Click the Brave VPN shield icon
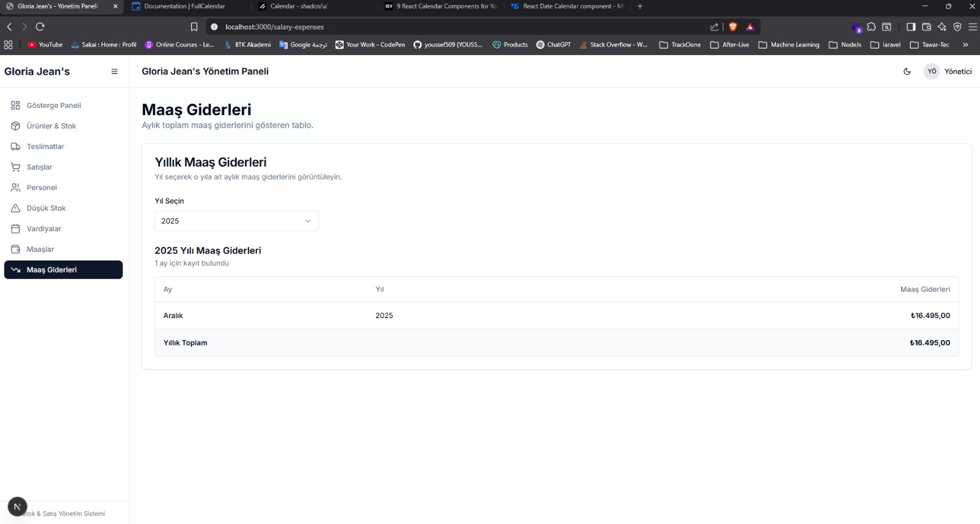 point(957,27)
